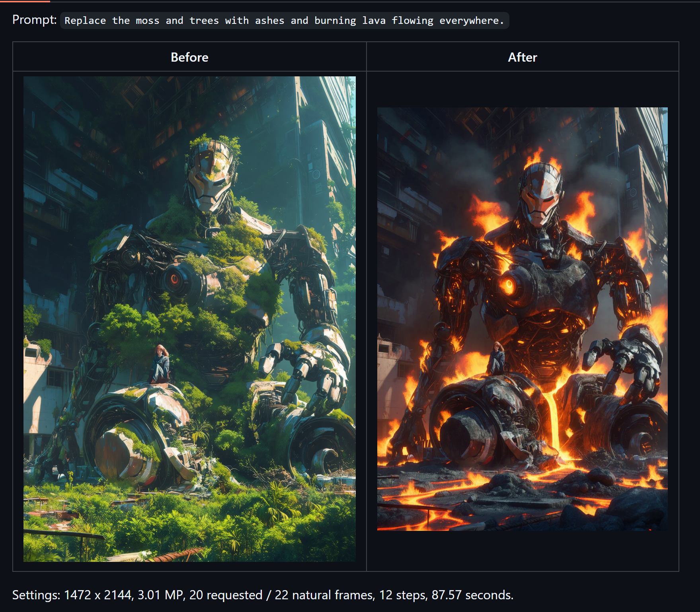This screenshot has height=612, width=700.
Task: Click the "Prompt:" label
Action: point(34,20)
